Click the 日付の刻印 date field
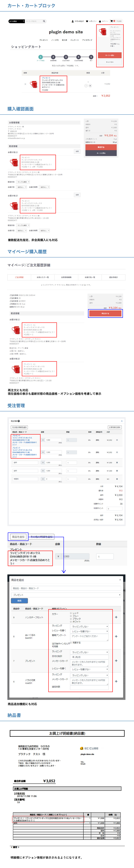 click(x=89, y=657)
